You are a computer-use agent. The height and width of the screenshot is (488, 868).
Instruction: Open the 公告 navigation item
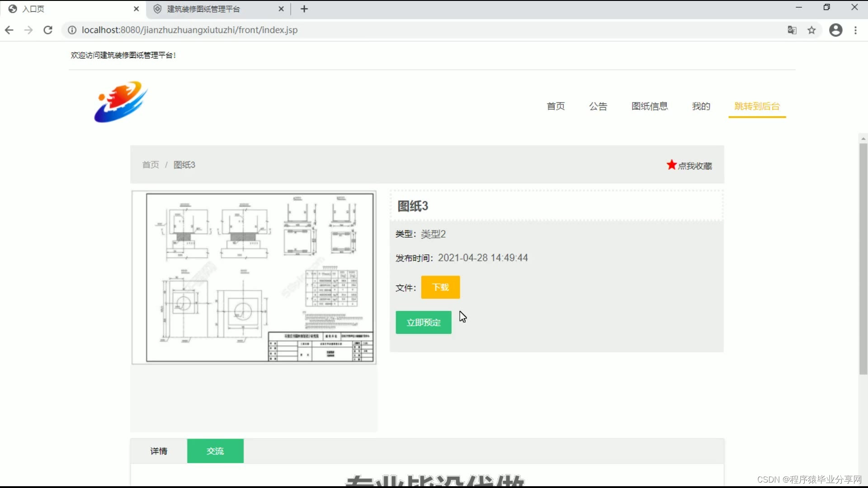pos(598,106)
